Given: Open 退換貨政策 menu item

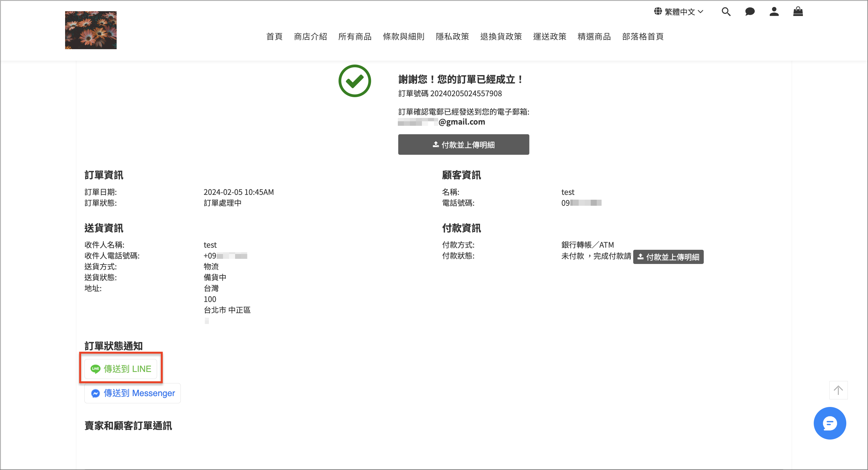Looking at the screenshot, I should [501, 37].
